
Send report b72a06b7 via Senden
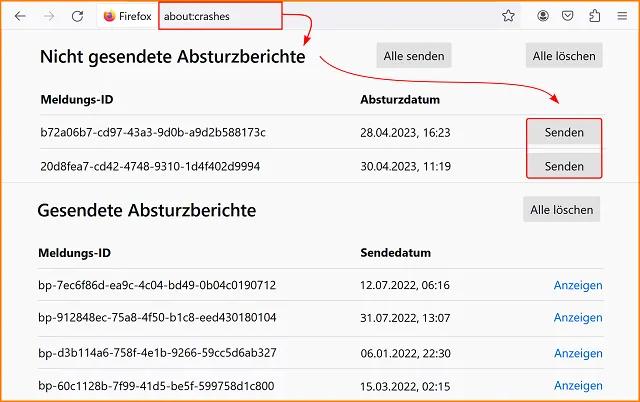point(564,132)
